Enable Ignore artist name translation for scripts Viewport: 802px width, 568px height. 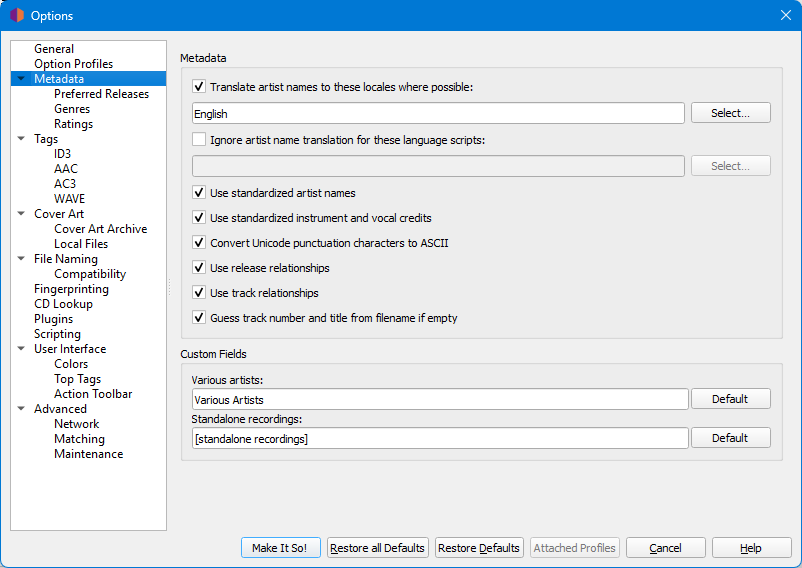pyautogui.click(x=199, y=140)
